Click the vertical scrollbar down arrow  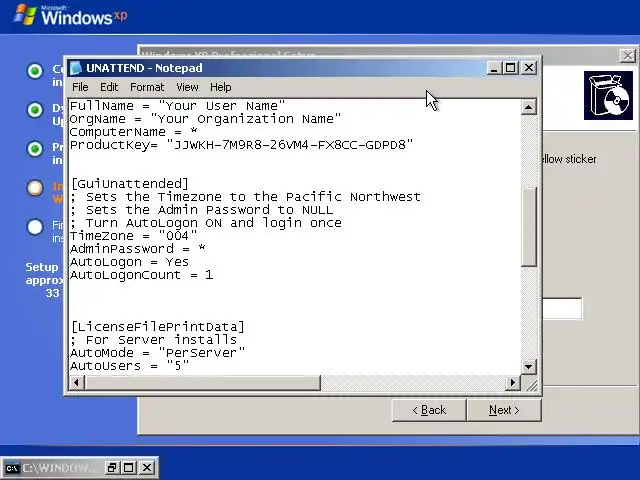click(529, 366)
